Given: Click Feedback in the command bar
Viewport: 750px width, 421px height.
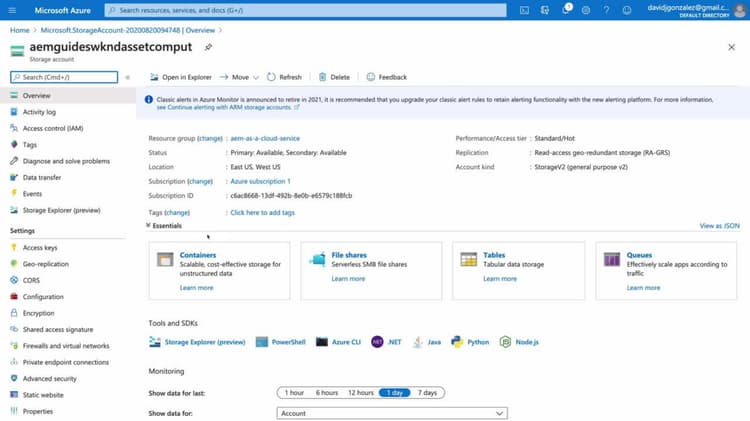Looking at the screenshot, I should tap(386, 77).
